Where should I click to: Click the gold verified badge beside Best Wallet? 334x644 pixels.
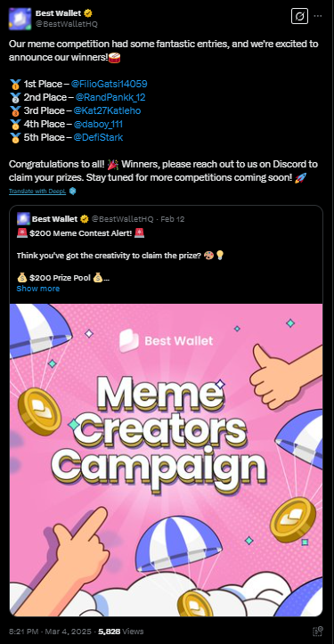pyautogui.click(x=87, y=13)
